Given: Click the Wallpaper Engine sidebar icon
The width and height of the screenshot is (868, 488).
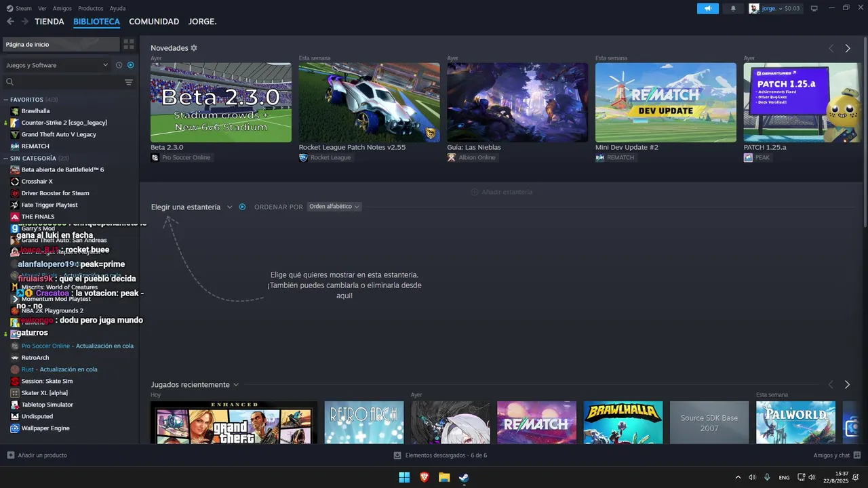Looking at the screenshot, I should [x=15, y=428].
